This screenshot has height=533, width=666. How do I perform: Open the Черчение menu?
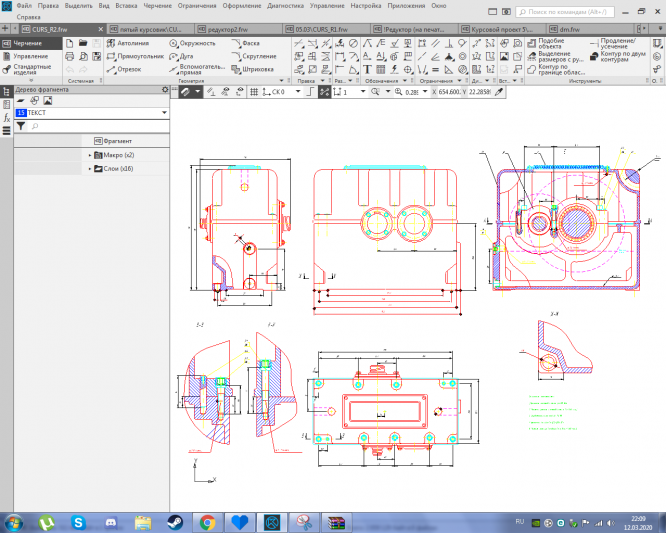(x=157, y=6)
